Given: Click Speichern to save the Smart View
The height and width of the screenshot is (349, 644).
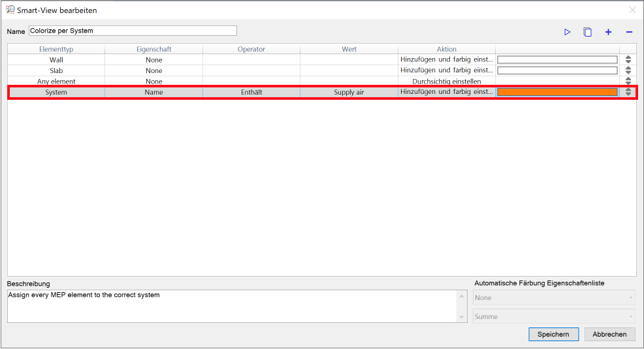Looking at the screenshot, I should [x=553, y=334].
